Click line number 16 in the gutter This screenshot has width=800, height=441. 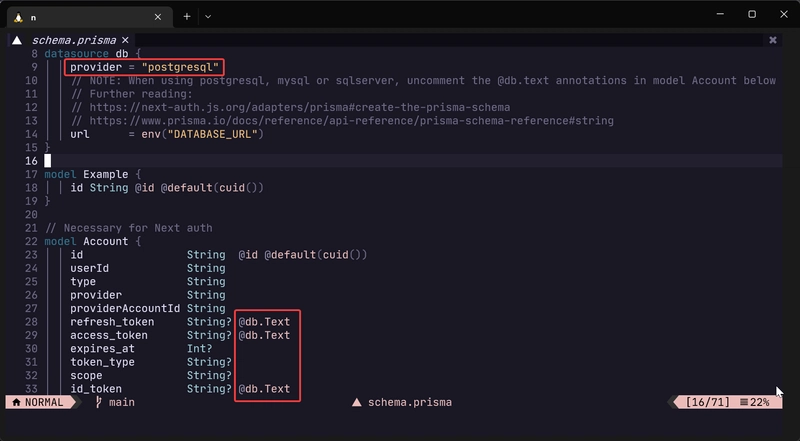(x=31, y=161)
